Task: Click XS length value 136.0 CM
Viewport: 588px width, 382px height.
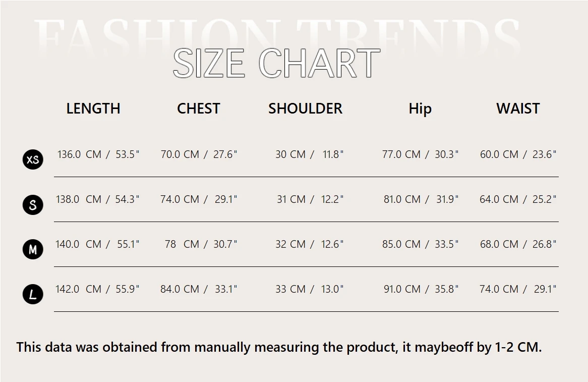Action: (79, 154)
